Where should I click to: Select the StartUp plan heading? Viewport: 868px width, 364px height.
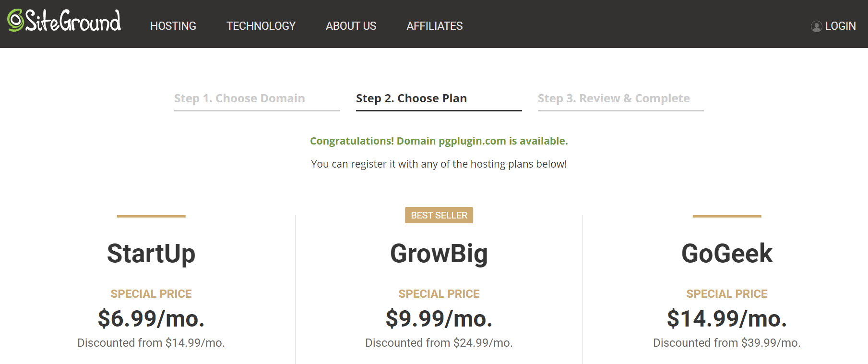[151, 254]
